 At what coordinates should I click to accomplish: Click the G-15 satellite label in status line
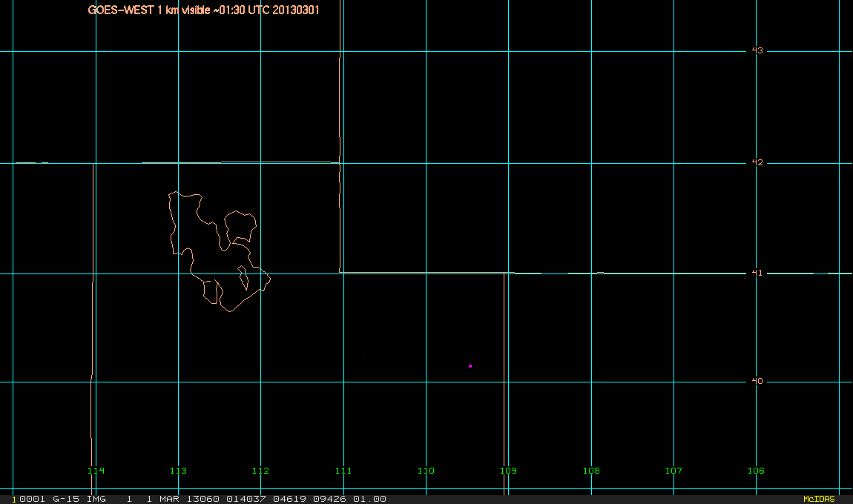coord(66,499)
